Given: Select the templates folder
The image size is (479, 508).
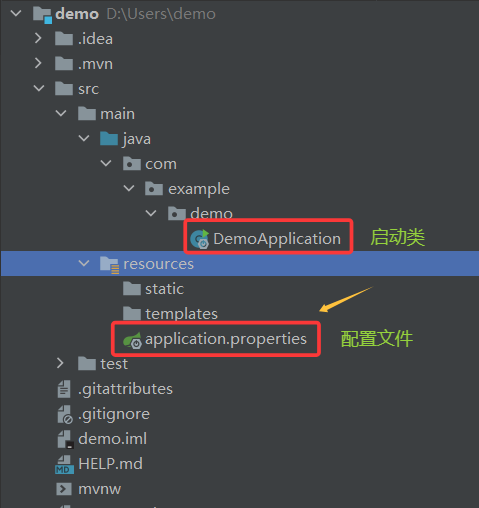Looking at the screenshot, I should (x=170, y=314).
